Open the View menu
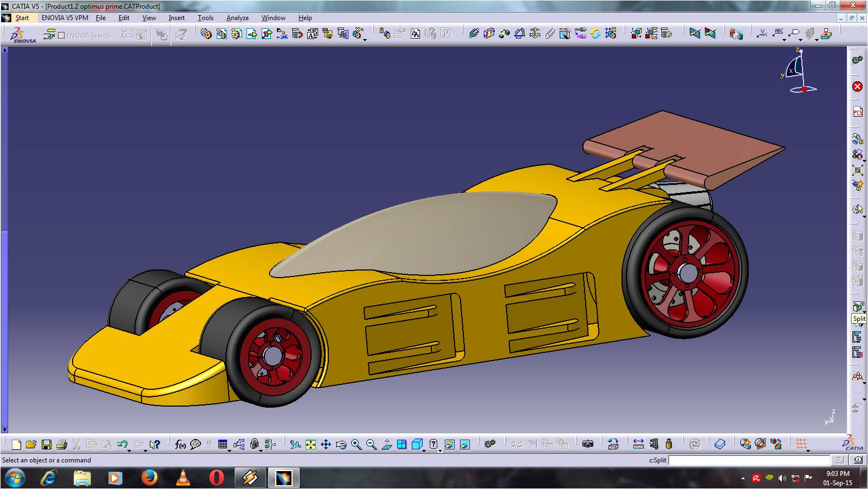 pos(149,17)
